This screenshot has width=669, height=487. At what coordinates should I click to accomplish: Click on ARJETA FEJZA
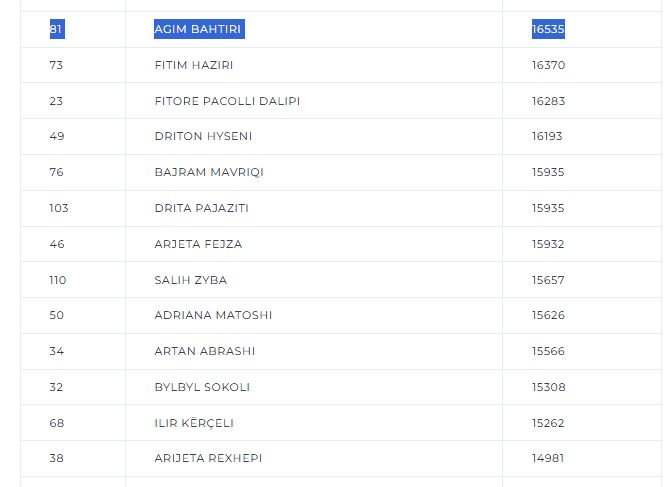point(198,244)
